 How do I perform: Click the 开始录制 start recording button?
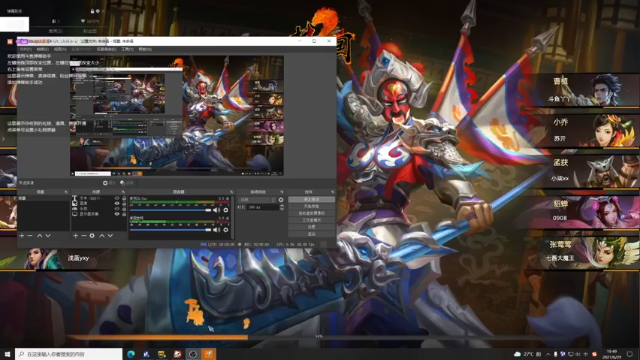[x=311, y=207]
